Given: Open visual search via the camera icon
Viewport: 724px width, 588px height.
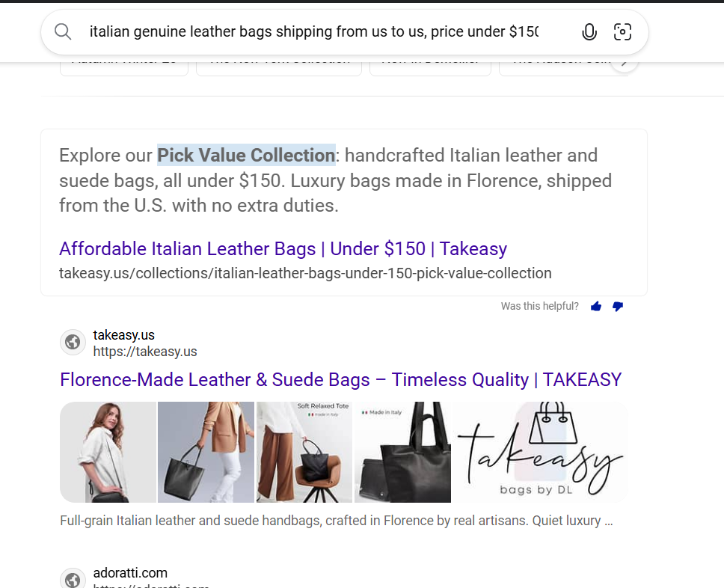Looking at the screenshot, I should tap(622, 32).
